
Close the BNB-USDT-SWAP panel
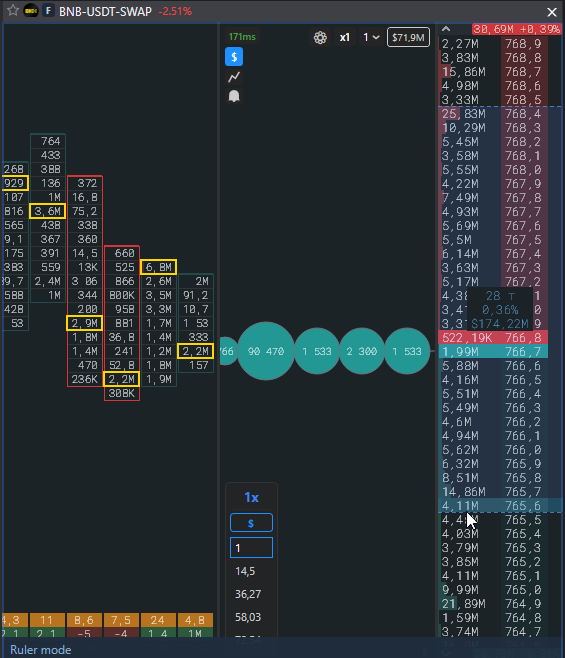(552, 12)
